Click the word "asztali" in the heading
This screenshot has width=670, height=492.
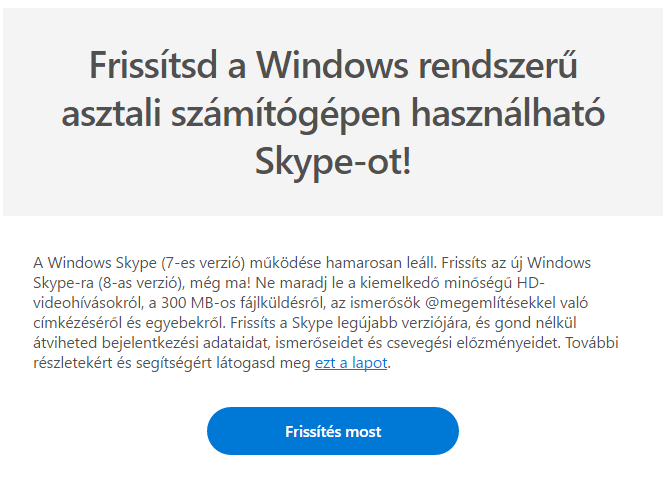pos(118,114)
